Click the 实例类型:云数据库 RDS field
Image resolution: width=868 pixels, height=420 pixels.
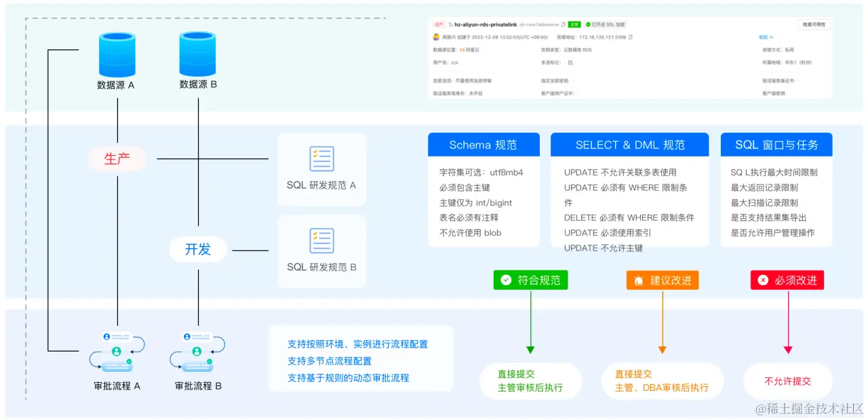coord(566,50)
